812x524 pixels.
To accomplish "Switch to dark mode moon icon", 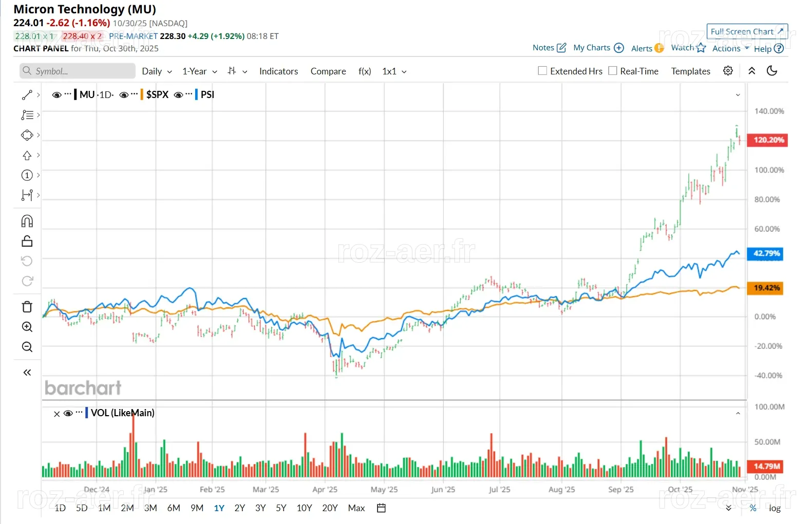I will 772,71.
